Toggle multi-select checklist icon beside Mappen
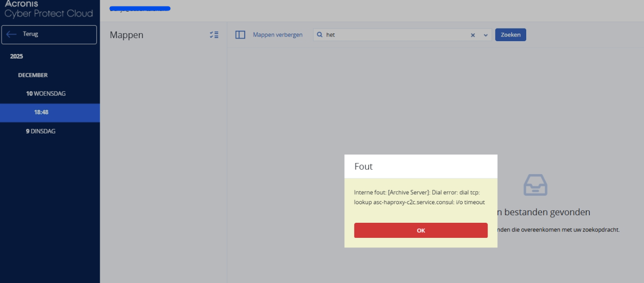The width and height of the screenshot is (644, 283). coord(214,35)
